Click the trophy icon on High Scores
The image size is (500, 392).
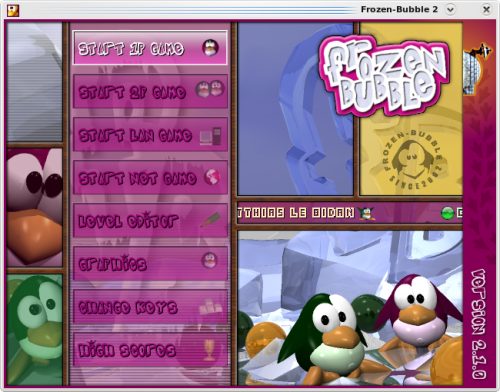(209, 350)
